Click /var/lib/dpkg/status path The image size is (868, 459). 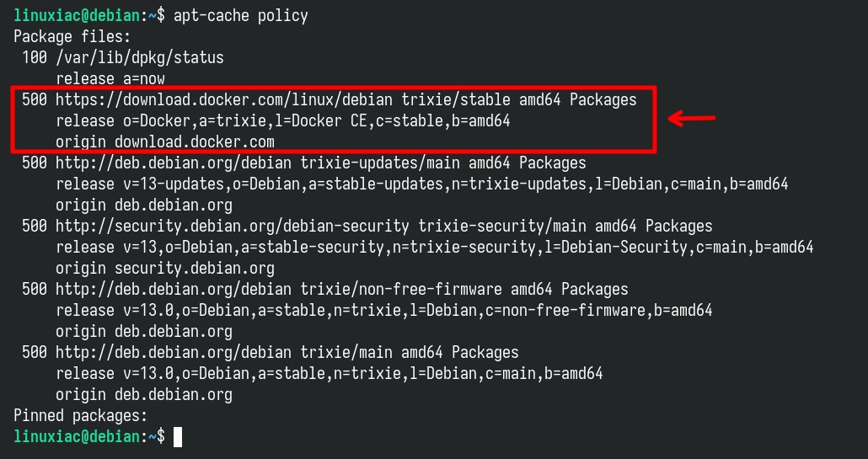[140, 58]
